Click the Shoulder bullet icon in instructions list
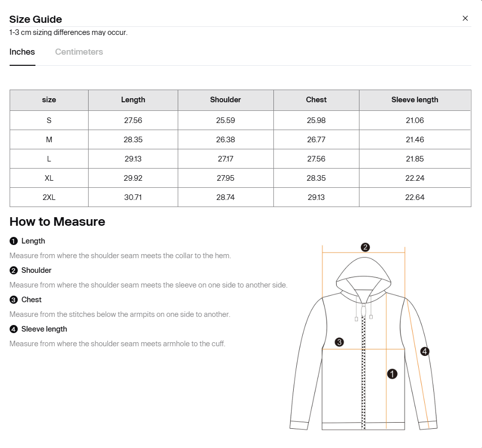 (14, 270)
